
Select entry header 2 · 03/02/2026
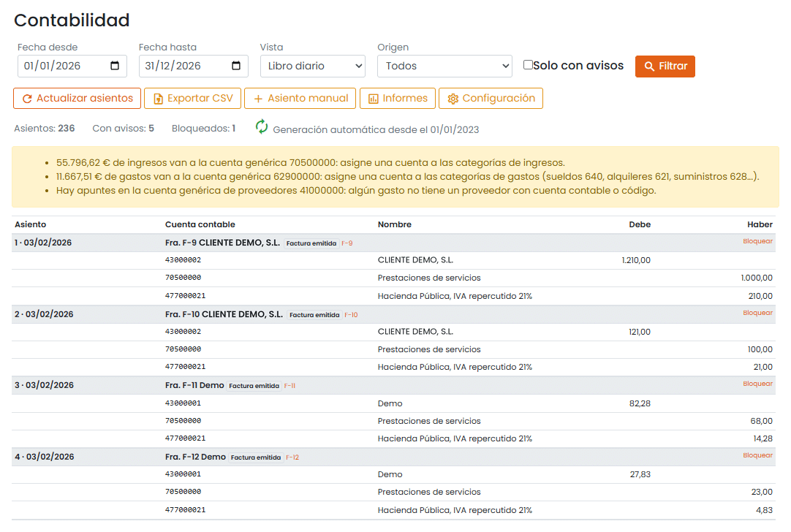tap(44, 314)
